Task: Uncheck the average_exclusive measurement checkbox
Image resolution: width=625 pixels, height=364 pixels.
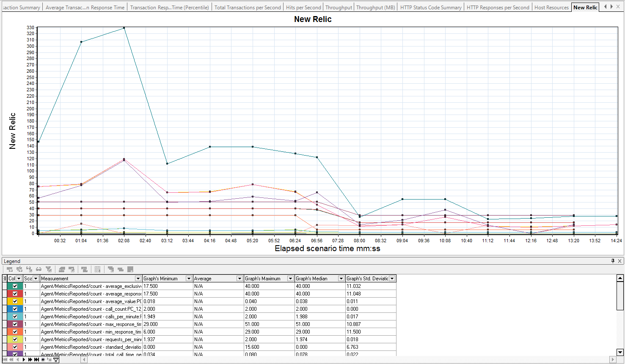Action: point(15,286)
